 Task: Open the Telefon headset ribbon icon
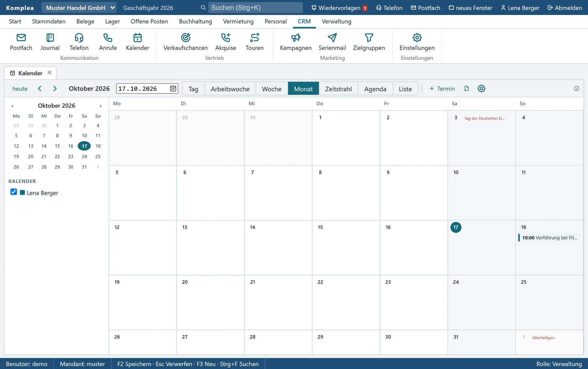(79, 42)
